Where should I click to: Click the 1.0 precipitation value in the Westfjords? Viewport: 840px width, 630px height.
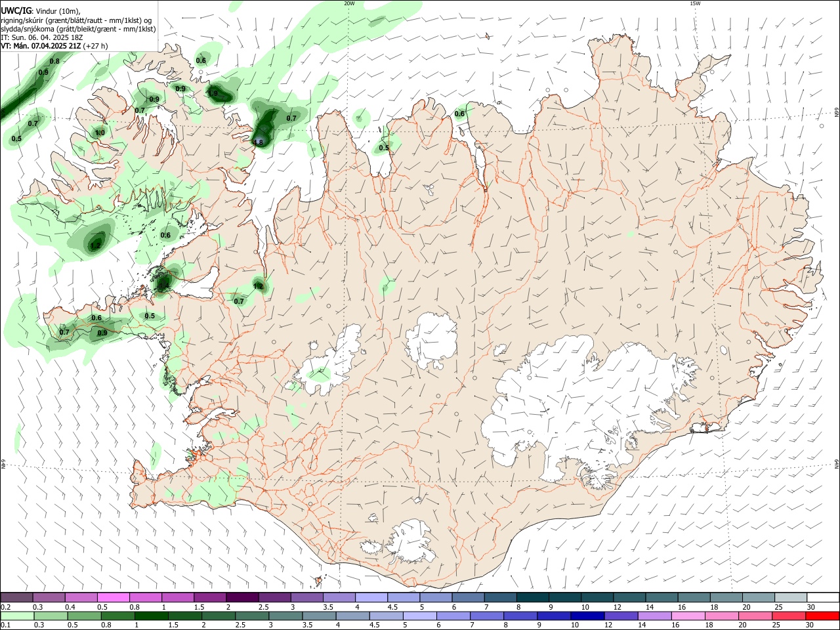pyautogui.click(x=100, y=133)
